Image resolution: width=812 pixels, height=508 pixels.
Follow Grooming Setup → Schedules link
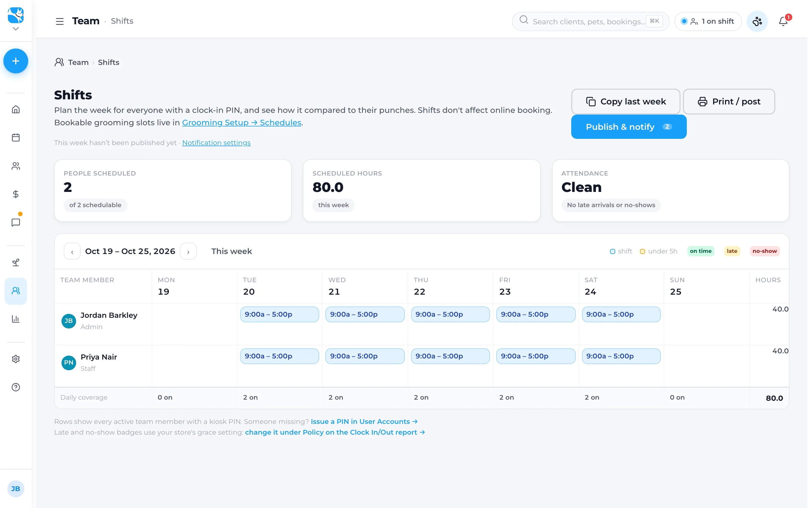tap(242, 123)
